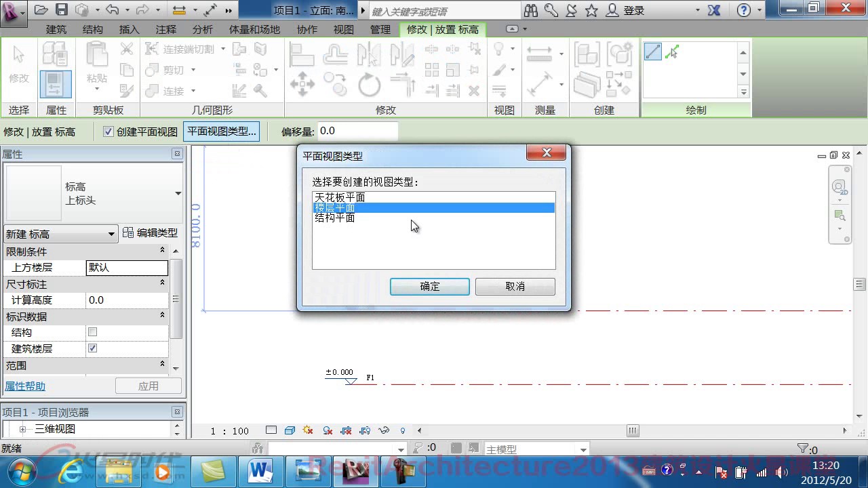Image resolution: width=868 pixels, height=488 pixels.
Task: Click the Cut scissors icon
Action: [127, 49]
